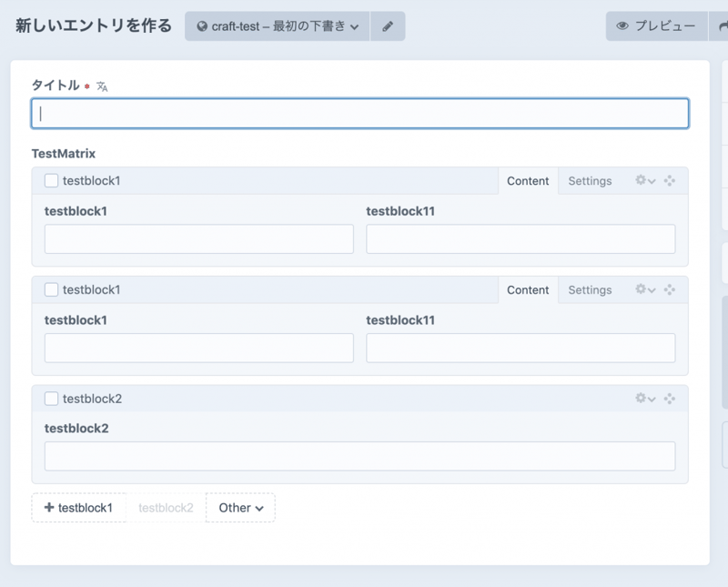728x587 pixels.
Task: Switch to Settings tab in second testblock1
Action: (590, 289)
